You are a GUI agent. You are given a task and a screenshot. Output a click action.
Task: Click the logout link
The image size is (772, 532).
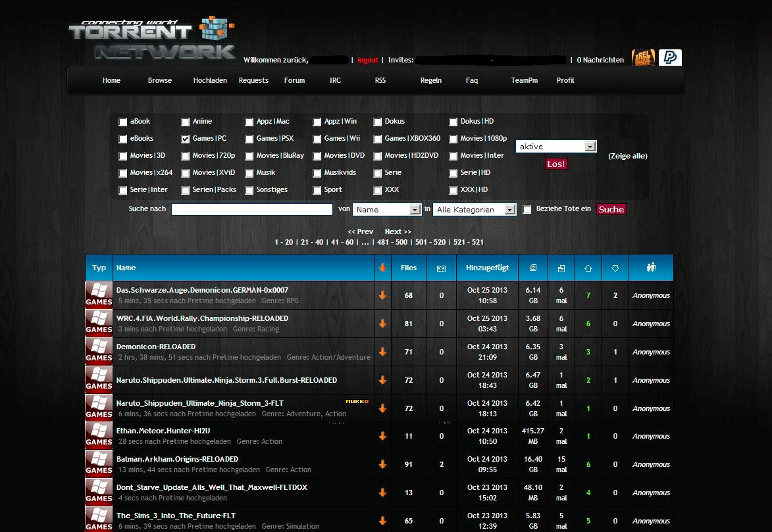(x=368, y=60)
